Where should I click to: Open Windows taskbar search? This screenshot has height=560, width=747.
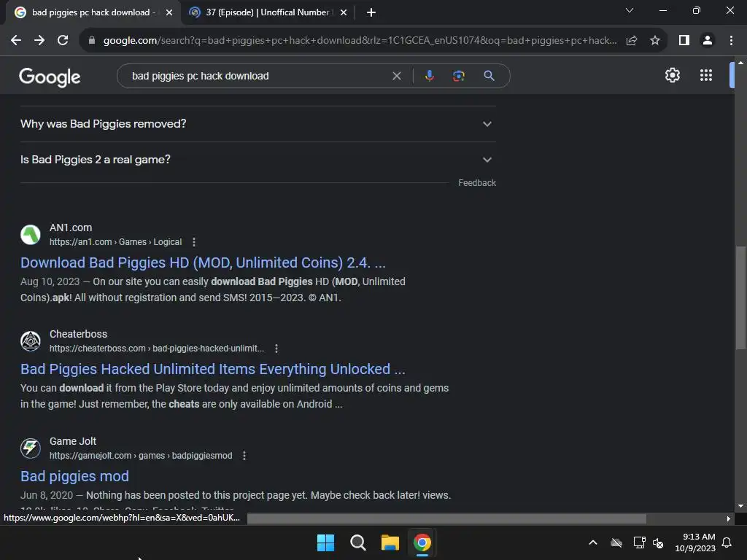point(357,542)
